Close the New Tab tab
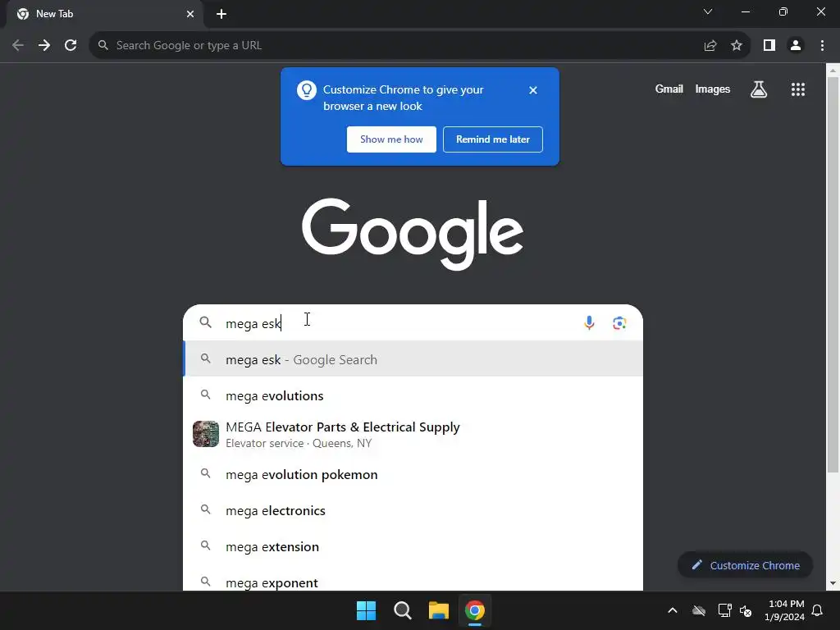 (x=190, y=14)
